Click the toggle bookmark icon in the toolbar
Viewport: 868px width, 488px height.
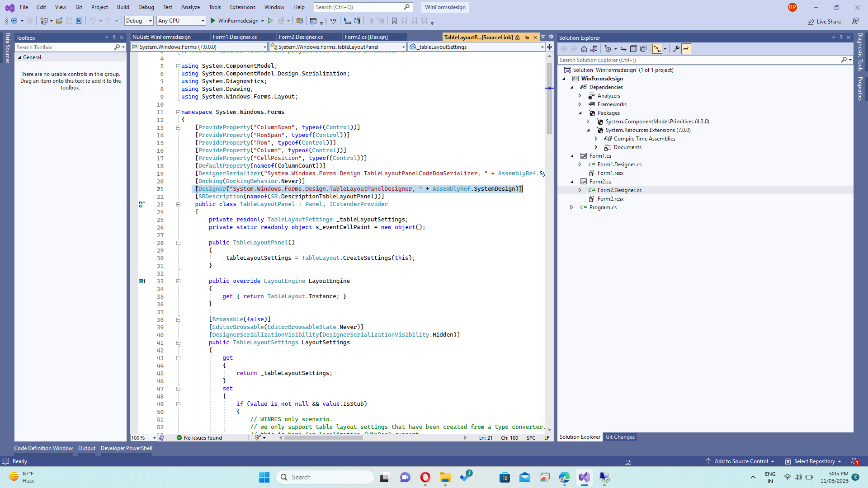[394, 21]
